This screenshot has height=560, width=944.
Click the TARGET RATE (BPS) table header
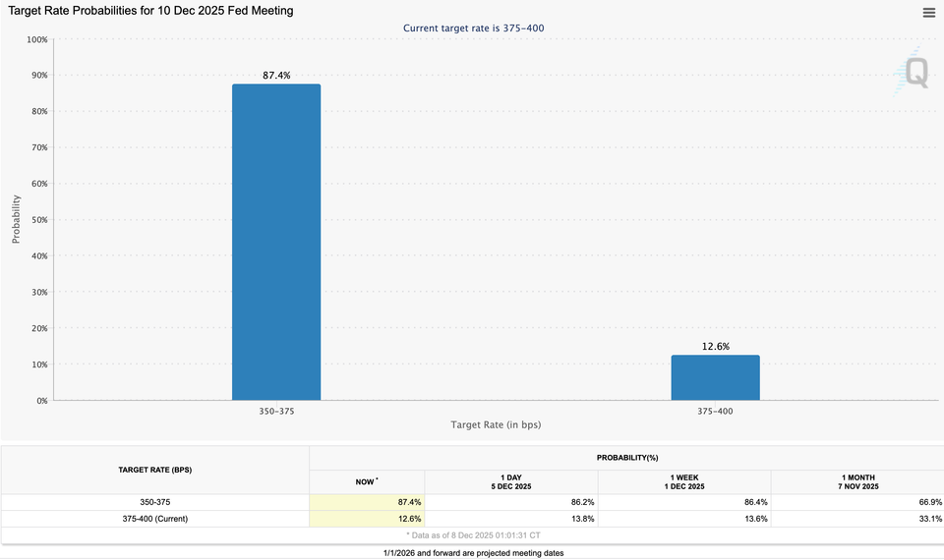point(155,470)
